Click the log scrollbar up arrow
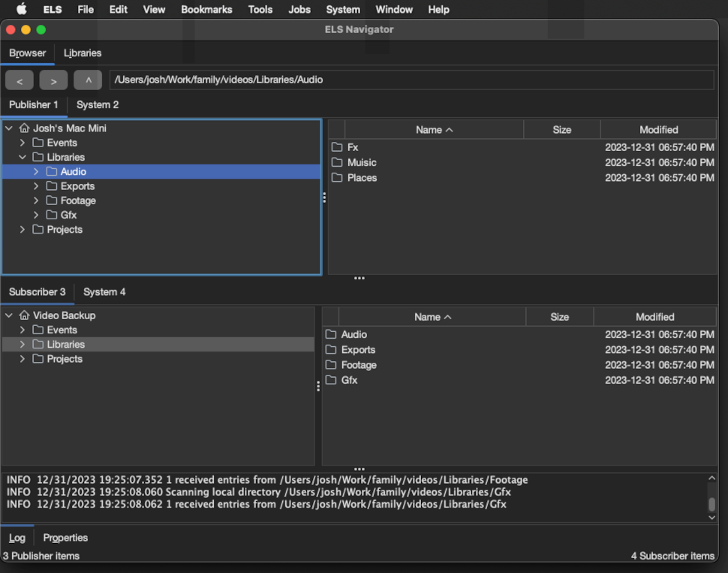This screenshot has width=728, height=573. pos(711,478)
